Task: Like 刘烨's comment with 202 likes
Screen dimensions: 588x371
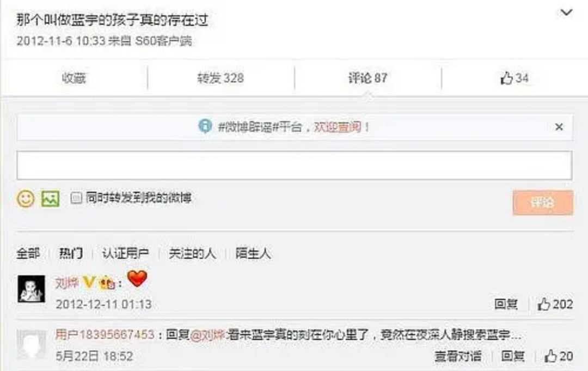Action: pyautogui.click(x=555, y=304)
